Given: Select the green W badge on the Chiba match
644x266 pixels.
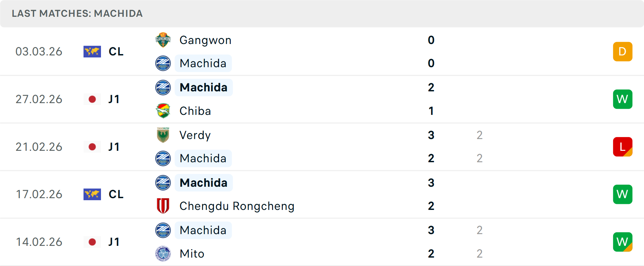Looking at the screenshot, I should 623,99.
